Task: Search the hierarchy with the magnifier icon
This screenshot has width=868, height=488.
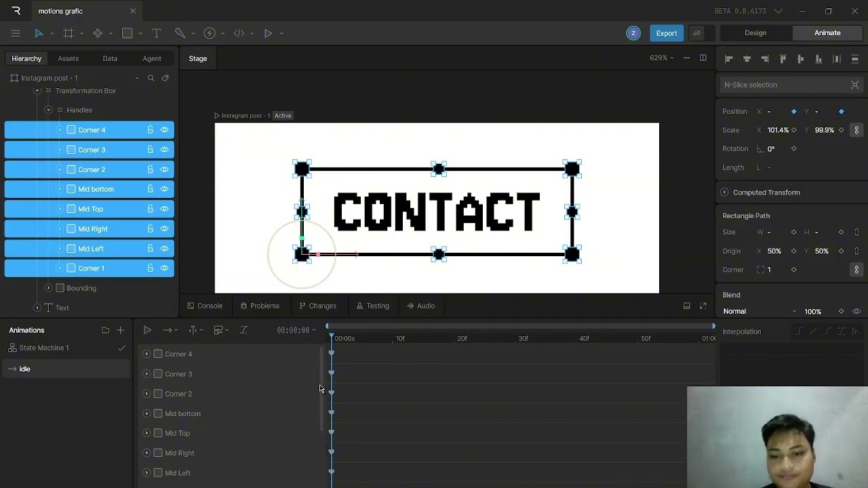Action: tap(151, 78)
